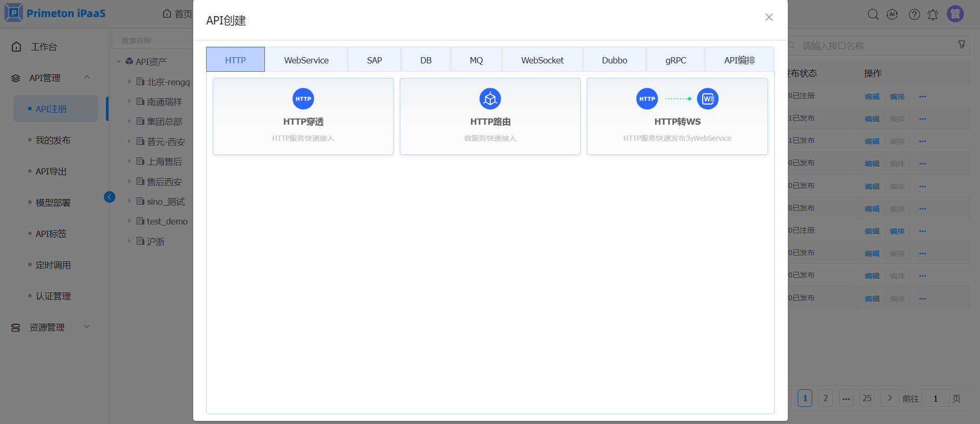Click the HTTP路由 cube icon
The image size is (980, 424).
click(x=490, y=99)
